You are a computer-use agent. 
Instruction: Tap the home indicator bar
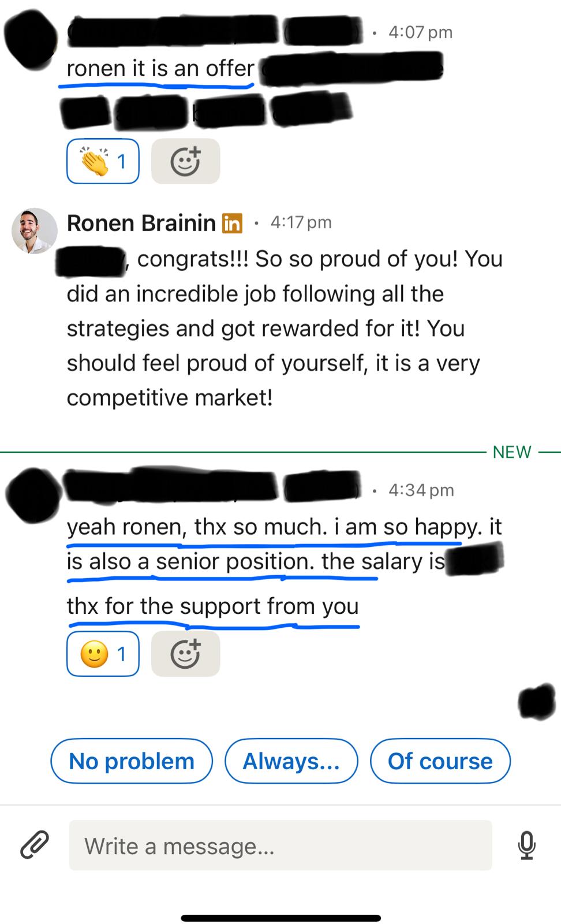pos(280,918)
